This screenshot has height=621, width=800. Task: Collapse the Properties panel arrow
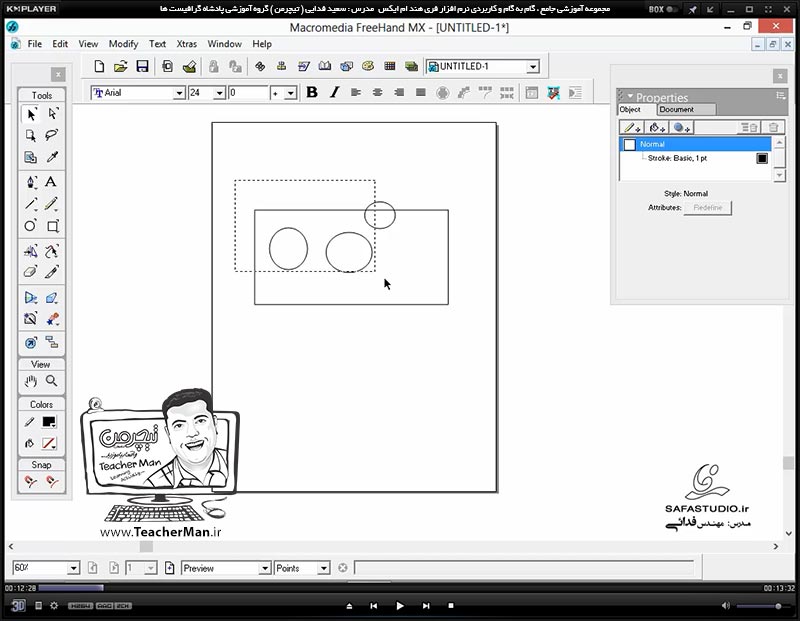pos(630,96)
